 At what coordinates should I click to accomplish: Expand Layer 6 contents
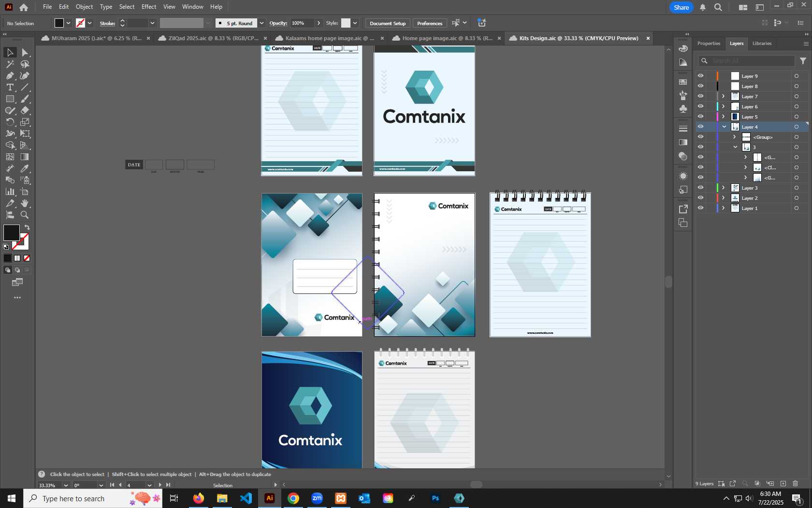point(724,106)
